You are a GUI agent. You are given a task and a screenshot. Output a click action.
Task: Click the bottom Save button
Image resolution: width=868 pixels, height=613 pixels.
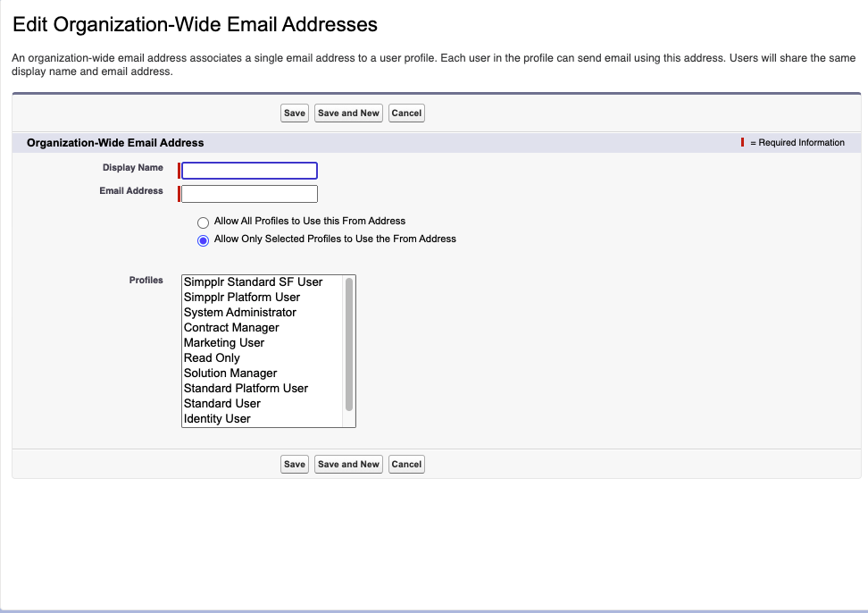pos(295,464)
